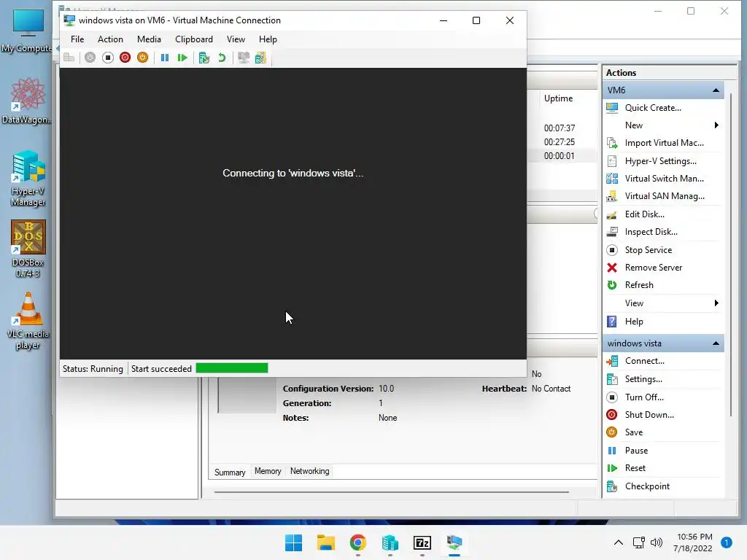The width and height of the screenshot is (747, 560).
Task: Click Checkpoint in the Actions pane
Action: 647,486
